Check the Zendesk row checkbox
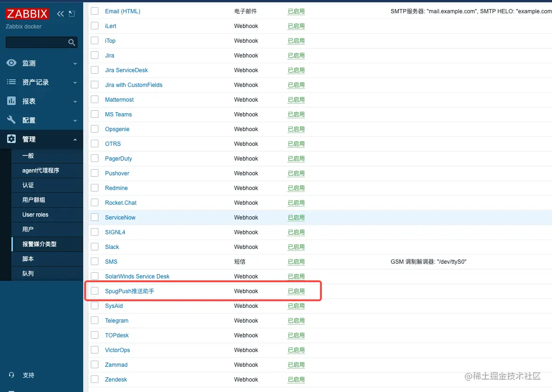The width and height of the screenshot is (552, 392). tap(95, 379)
